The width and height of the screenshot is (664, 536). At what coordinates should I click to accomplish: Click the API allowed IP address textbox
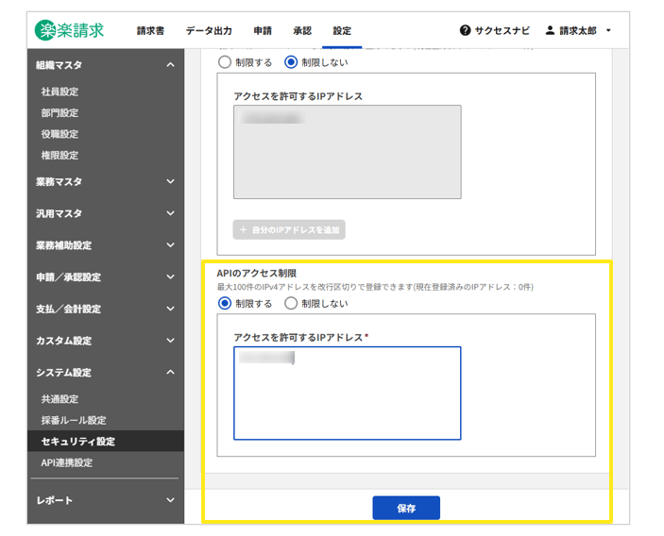pyautogui.click(x=347, y=393)
